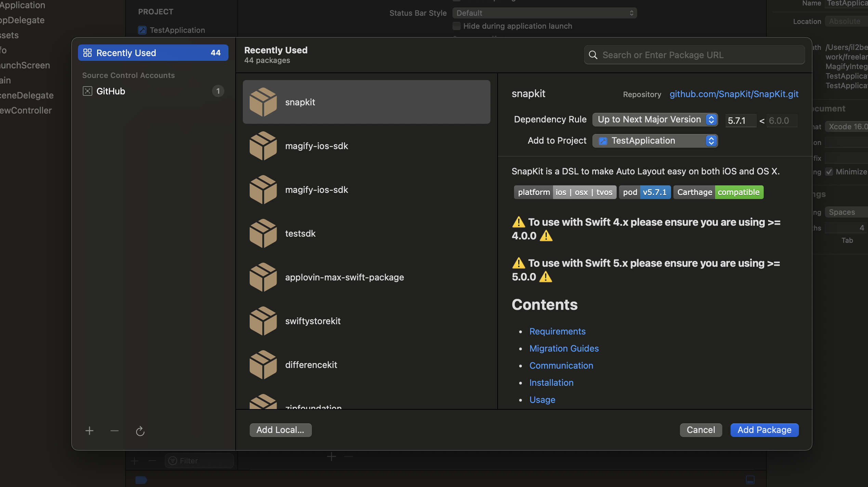The image size is (868, 487).
Task: Click the applovin-max-swift-package box icon
Action: pyautogui.click(x=263, y=277)
